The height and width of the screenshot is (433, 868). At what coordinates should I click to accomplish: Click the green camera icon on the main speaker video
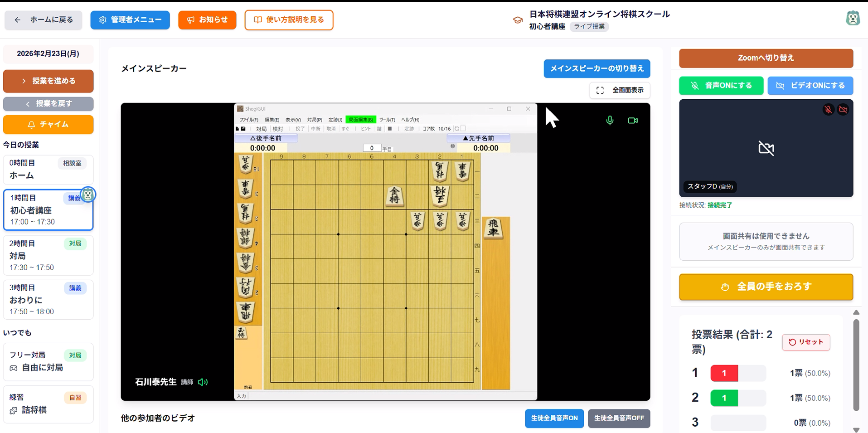point(632,120)
